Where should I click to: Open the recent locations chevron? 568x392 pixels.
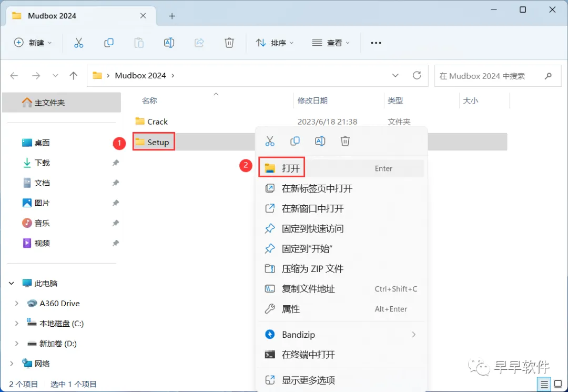(x=55, y=75)
